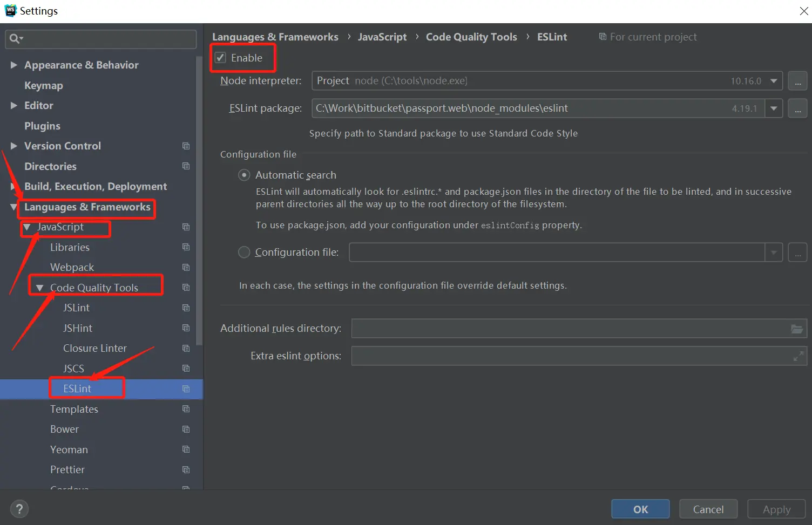812x525 pixels.
Task: Click project-level icon beside Closure Linter
Action: pos(186,348)
